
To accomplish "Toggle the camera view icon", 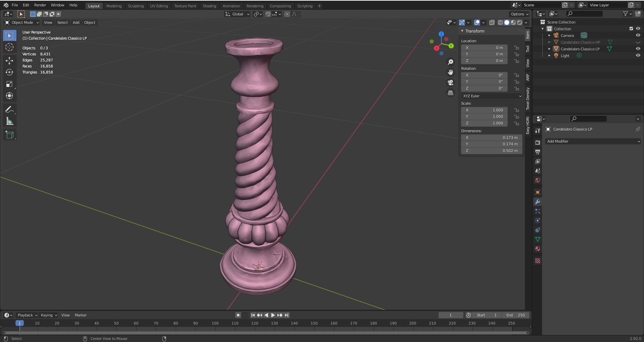I will 450,83.
